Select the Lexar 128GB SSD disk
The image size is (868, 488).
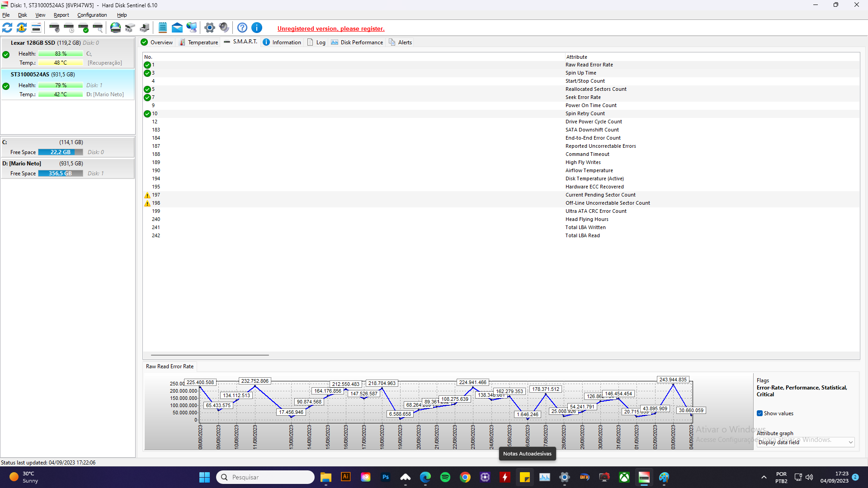pos(68,53)
